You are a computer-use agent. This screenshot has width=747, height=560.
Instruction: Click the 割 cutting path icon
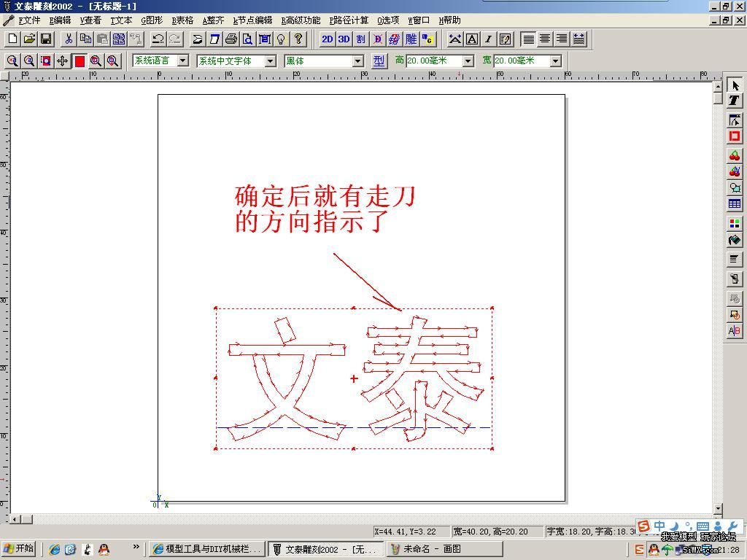[360, 39]
